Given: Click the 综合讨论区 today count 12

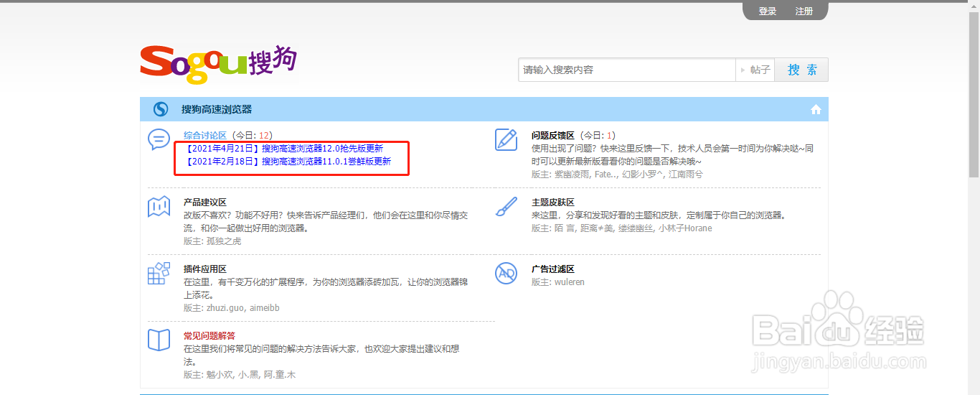Looking at the screenshot, I should [263, 135].
